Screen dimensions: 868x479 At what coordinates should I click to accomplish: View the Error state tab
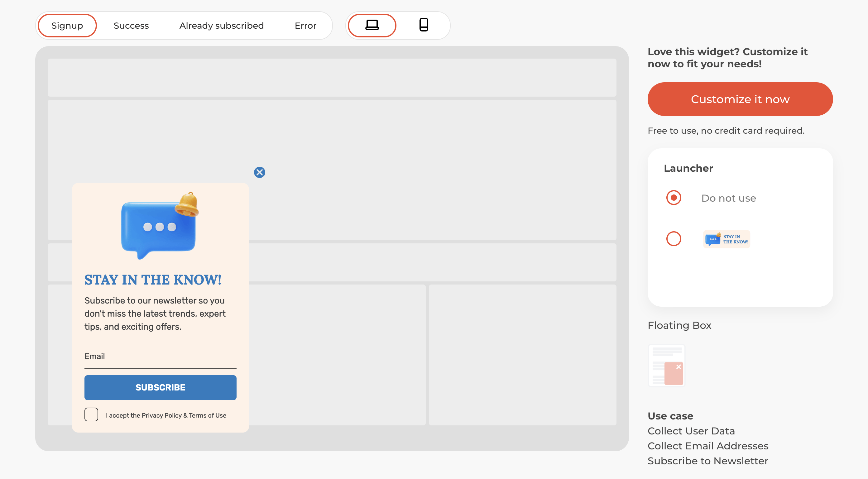pos(305,25)
